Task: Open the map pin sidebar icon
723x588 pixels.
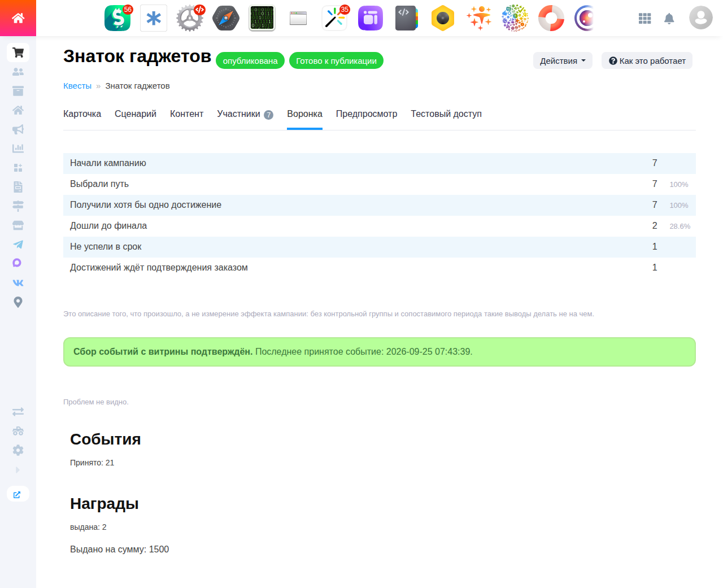Action: 18,302
